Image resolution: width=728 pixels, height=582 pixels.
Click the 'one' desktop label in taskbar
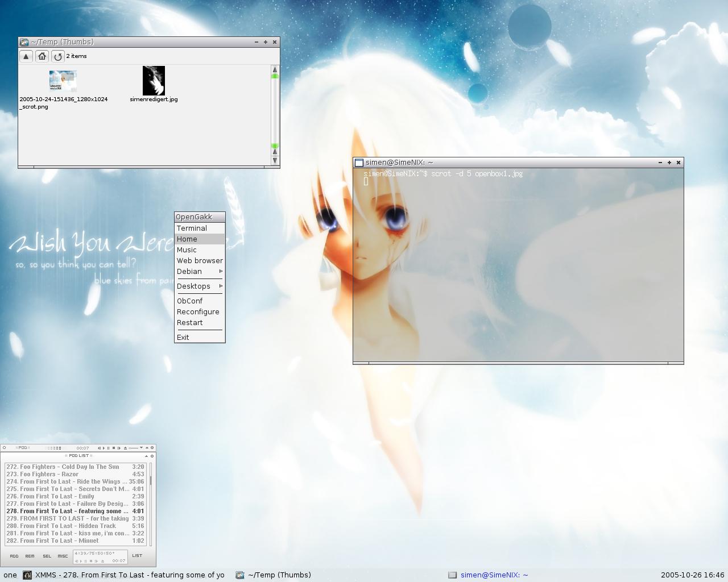[10, 575]
